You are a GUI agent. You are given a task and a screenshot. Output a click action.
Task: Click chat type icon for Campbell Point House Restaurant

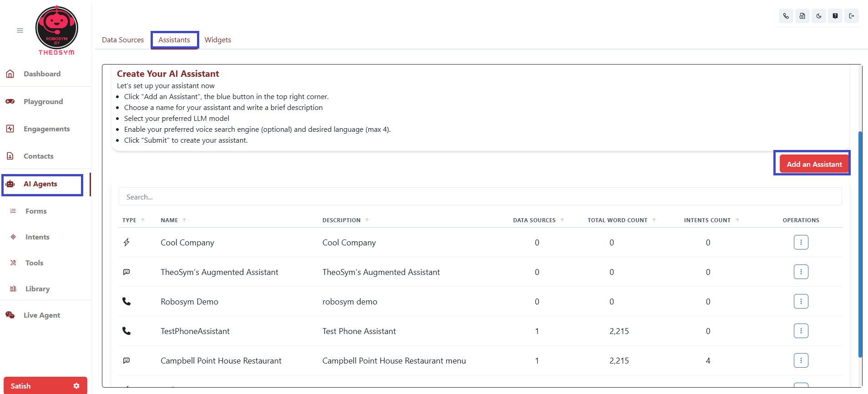click(126, 360)
